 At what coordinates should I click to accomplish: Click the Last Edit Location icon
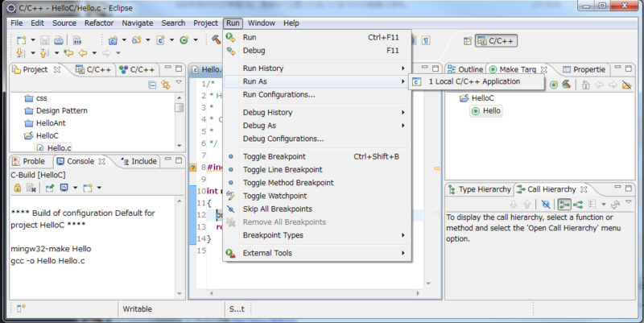[68, 52]
